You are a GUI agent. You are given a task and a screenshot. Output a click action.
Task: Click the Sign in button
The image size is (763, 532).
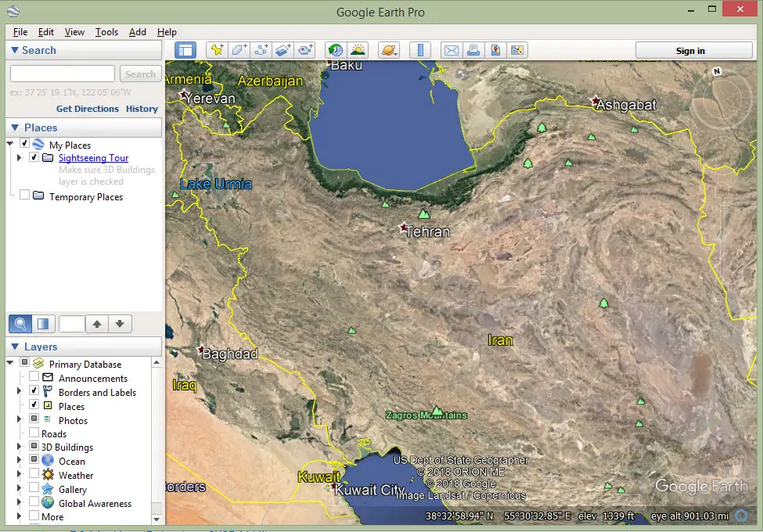point(689,51)
